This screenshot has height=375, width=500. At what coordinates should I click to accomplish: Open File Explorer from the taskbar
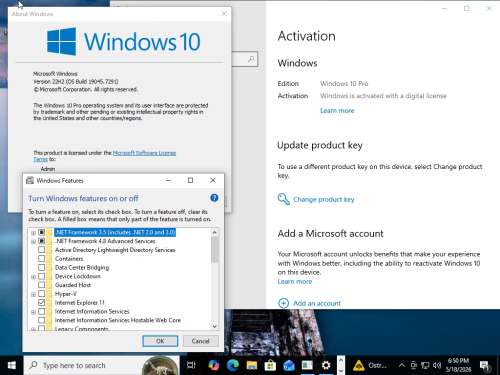pyautogui.click(x=252, y=365)
